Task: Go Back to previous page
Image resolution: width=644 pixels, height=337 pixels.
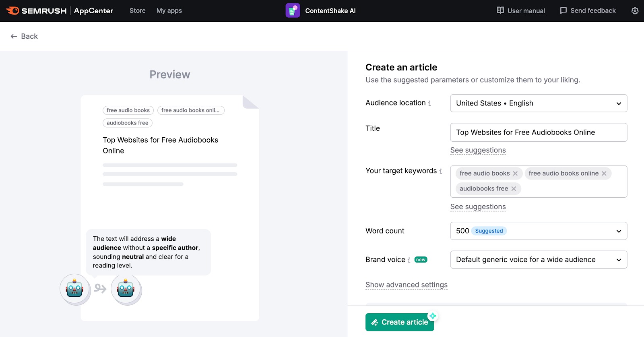Action: click(24, 36)
